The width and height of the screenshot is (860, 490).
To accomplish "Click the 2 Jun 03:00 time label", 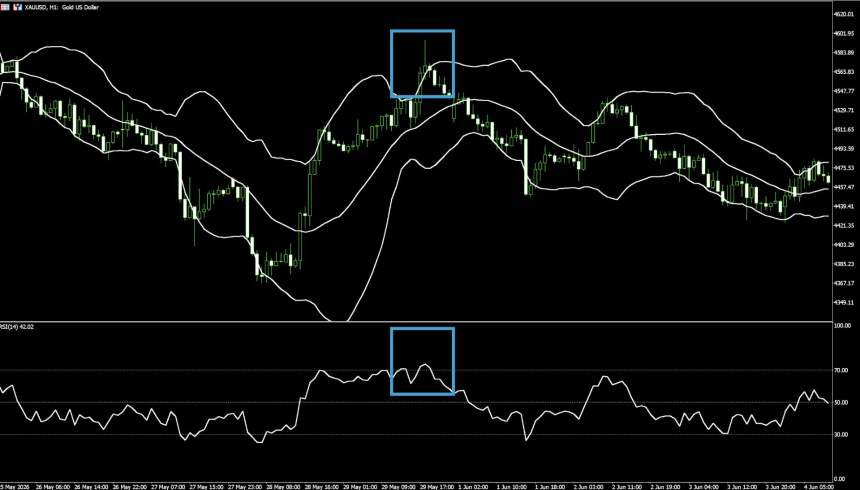I will [590, 487].
